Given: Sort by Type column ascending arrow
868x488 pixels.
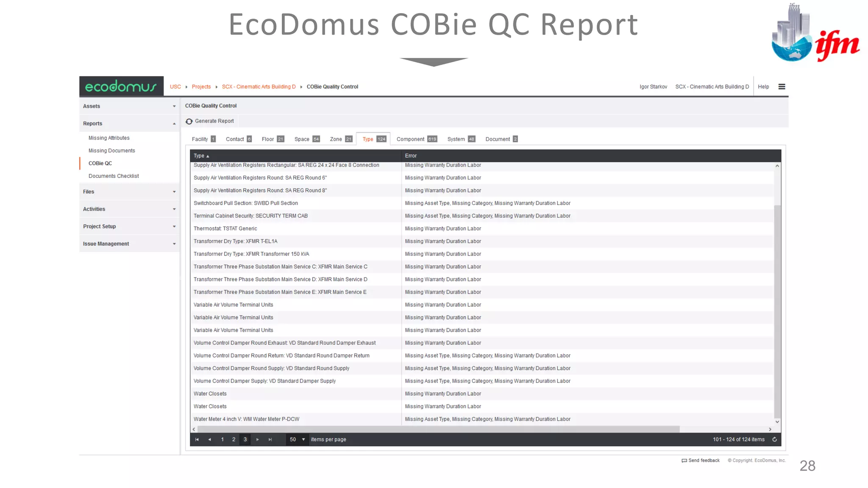Looking at the screenshot, I should [208, 156].
